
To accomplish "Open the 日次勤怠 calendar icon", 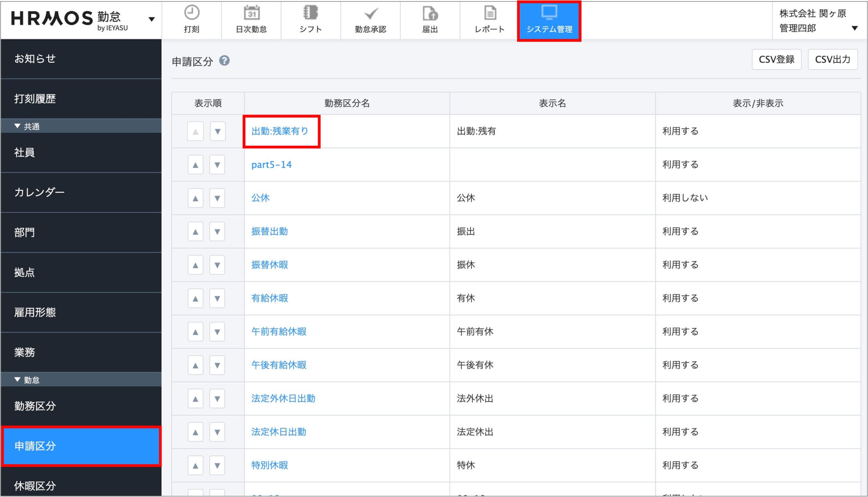I will coord(252,13).
